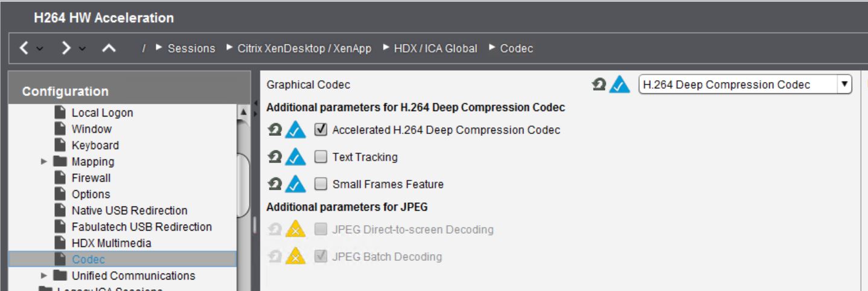Enable the Text Tracking checkbox

pyautogui.click(x=321, y=157)
